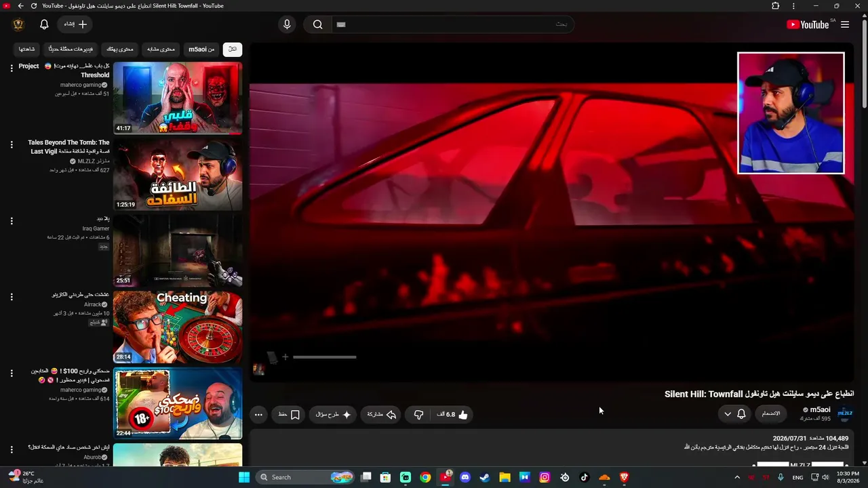The width and height of the screenshot is (868, 488).
Task: Open the browser extensions puzzle icon
Action: click(776, 6)
